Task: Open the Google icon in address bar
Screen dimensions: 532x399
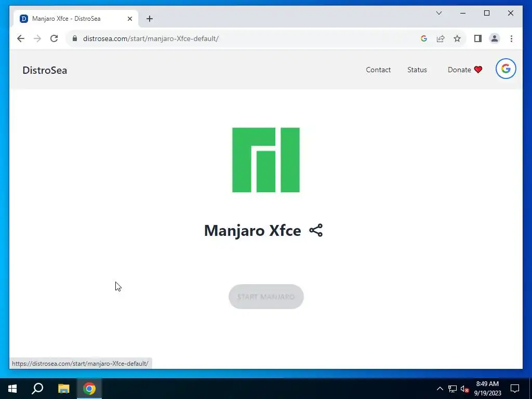Action: pyautogui.click(x=424, y=38)
